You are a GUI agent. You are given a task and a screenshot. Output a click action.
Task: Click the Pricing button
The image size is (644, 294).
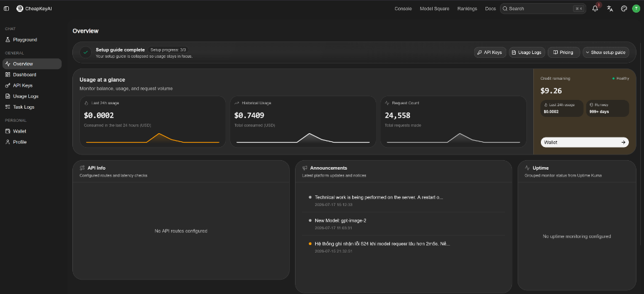(x=564, y=53)
